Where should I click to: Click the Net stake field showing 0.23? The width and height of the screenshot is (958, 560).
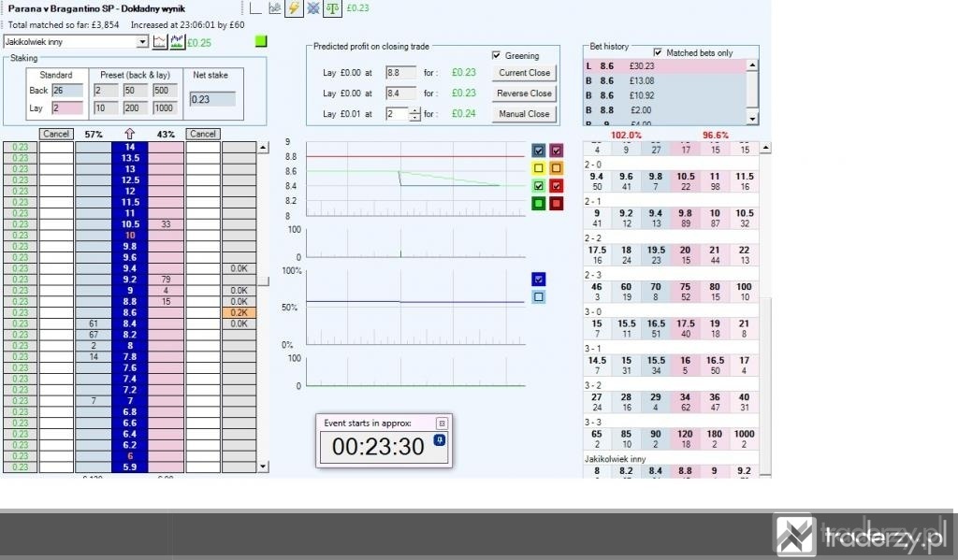point(212,99)
